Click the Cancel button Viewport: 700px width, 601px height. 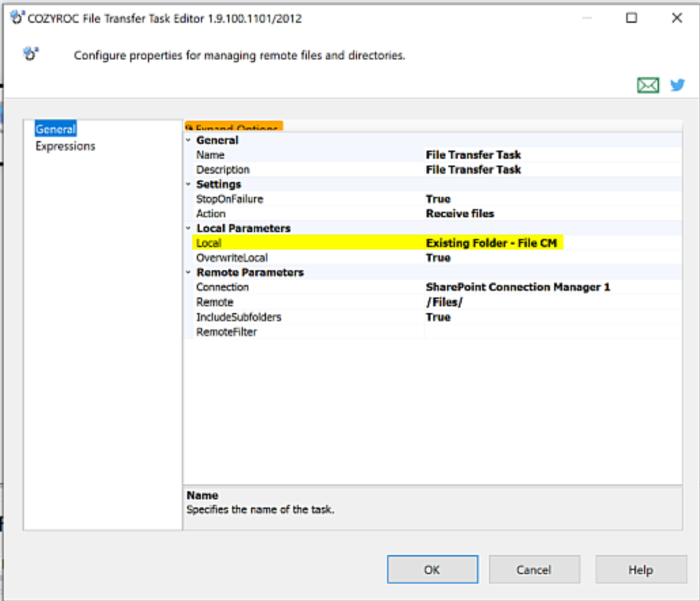534,570
